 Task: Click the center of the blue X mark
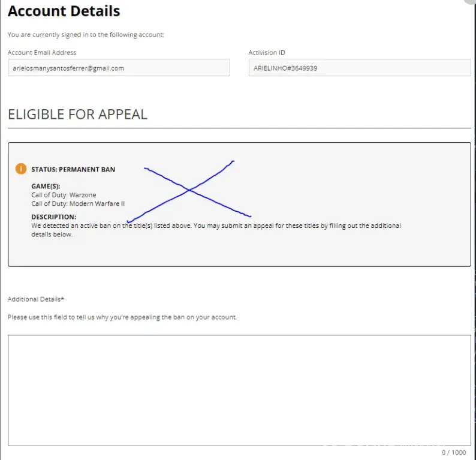tap(189, 190)
